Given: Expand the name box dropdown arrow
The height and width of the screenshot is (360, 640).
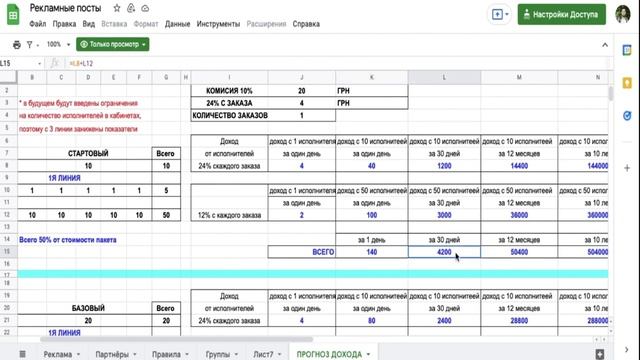Looking at the screenshot, I should tap(40, 64).
